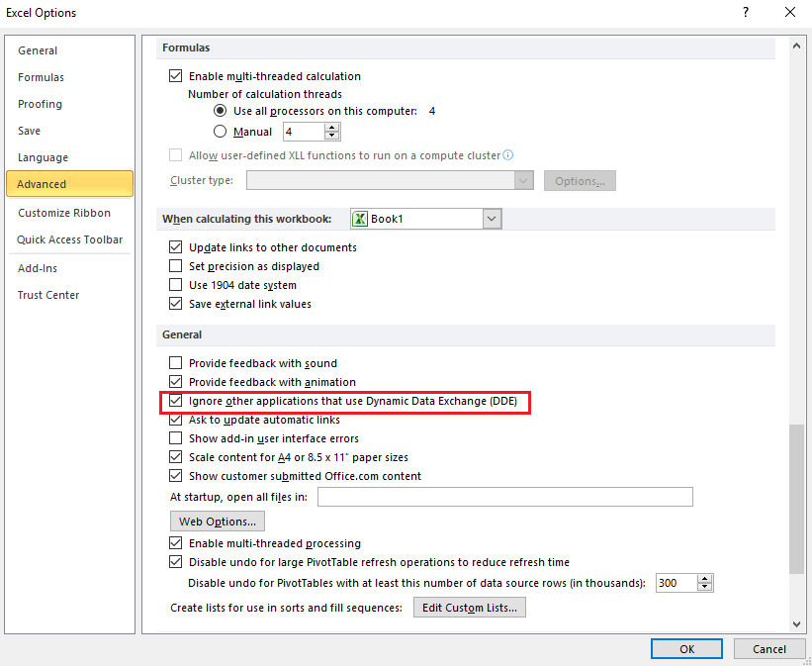Click the Excel Book1 workbook icon
Viewport: 812px width, 666px height.
[359, 219]
